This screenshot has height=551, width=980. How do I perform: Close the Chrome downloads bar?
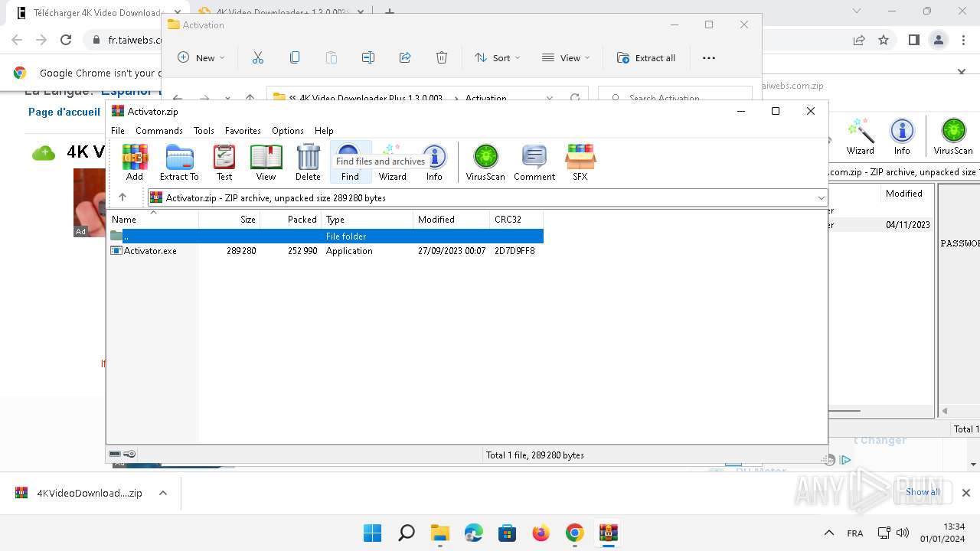coord(965,493)
